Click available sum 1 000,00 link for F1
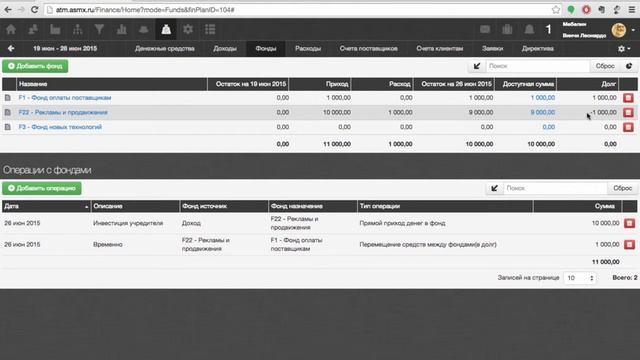The image size is (640, 360). (542, 98)
